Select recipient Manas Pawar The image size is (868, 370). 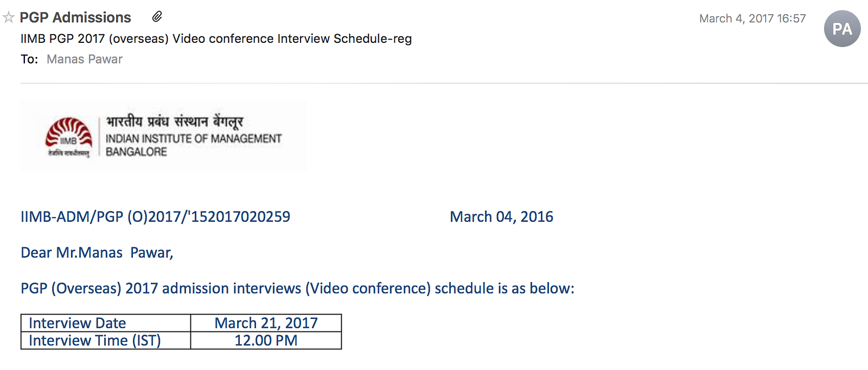85,59
